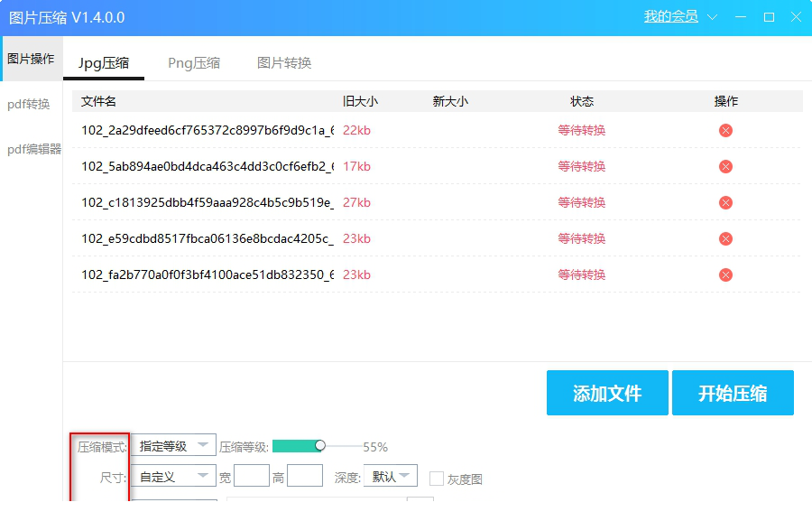Select pdf转换 in the sidebar
Image resolution: width=812 pixels, height=521 pixels.
click(x=29, y=104)
